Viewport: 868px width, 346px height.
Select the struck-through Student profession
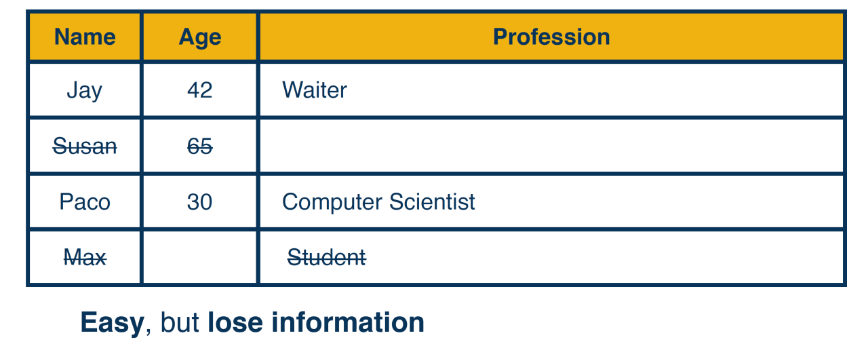coord(327,257)
